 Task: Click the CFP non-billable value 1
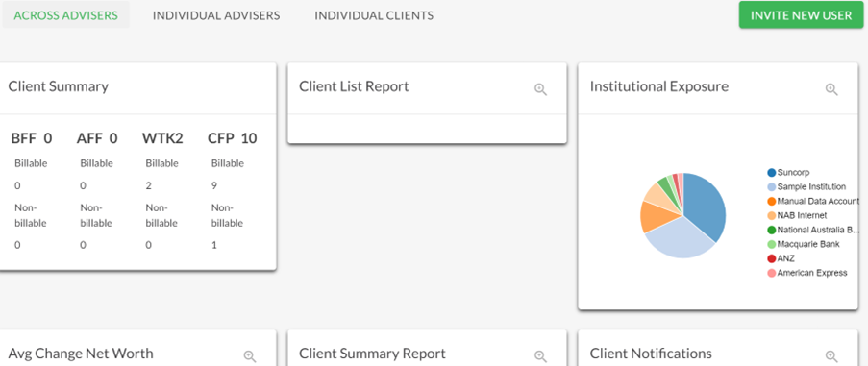click(x=214, y=245)
